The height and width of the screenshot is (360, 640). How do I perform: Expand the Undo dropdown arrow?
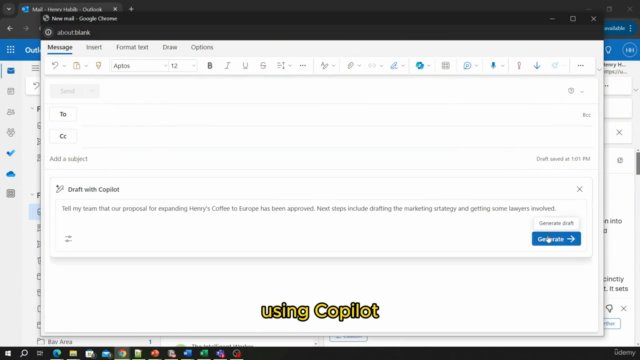tap(64, 66)
